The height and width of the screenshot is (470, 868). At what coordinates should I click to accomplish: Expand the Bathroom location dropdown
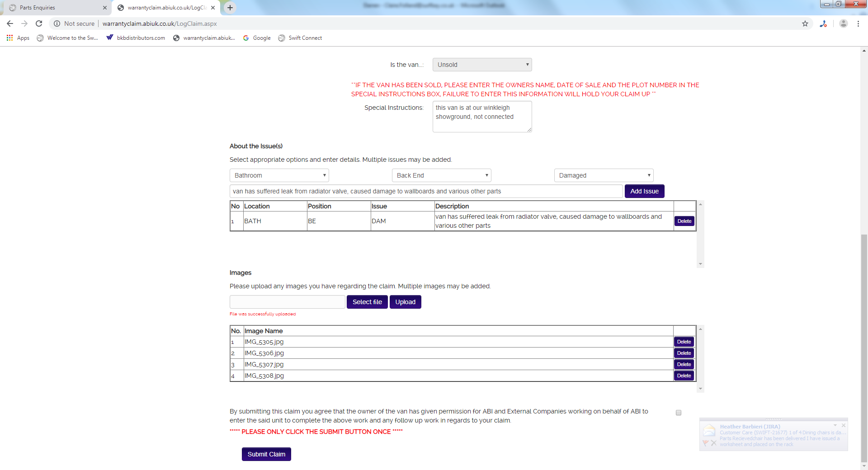tap(279, 175)
